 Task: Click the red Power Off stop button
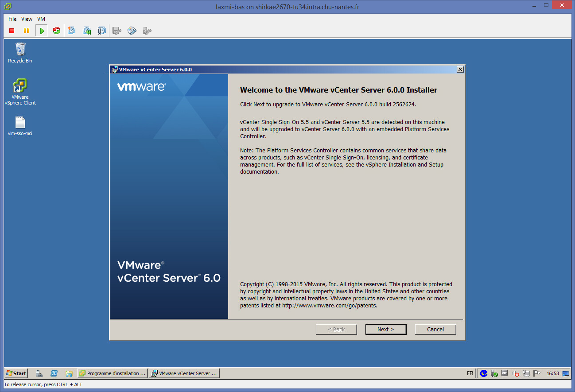pos(12,31)
